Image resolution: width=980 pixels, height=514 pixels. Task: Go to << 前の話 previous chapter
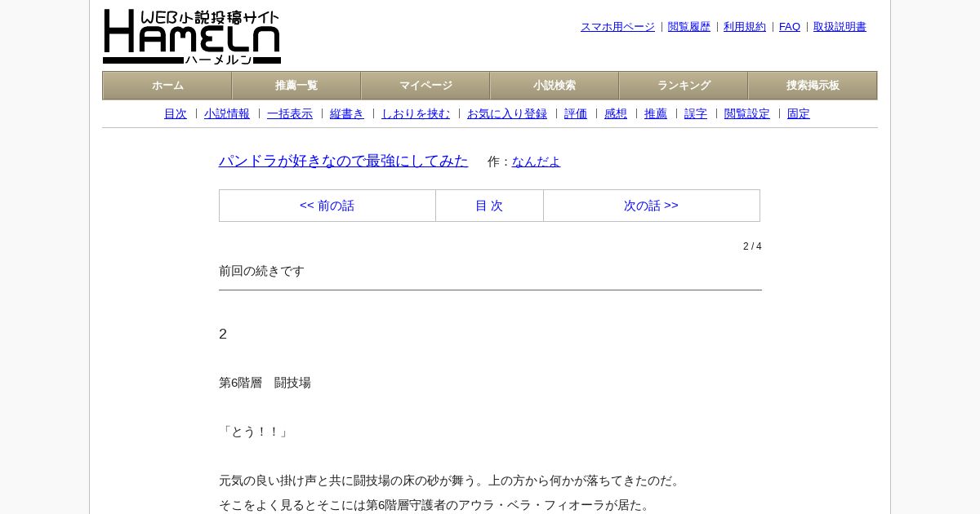pyautogui.click(x=327, y=206)
